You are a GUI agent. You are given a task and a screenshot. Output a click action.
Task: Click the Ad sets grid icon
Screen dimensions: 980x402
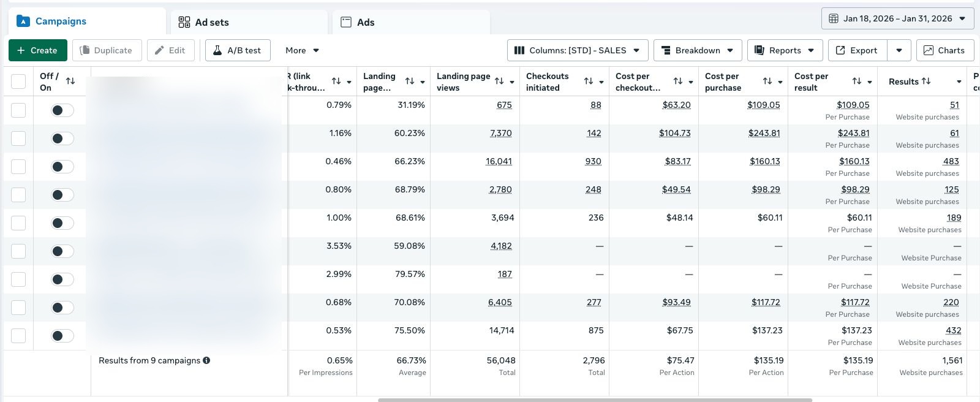click(x=184, y=23)
